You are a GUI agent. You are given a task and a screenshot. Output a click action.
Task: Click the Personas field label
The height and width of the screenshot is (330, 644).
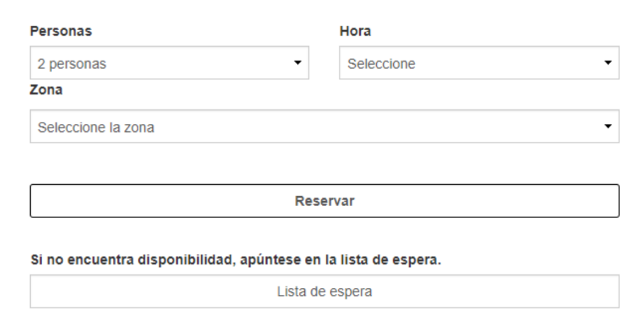coord(61,31)
